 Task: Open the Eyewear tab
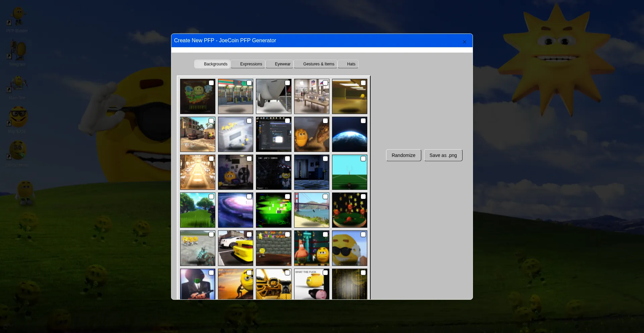[x=280, y=64]
